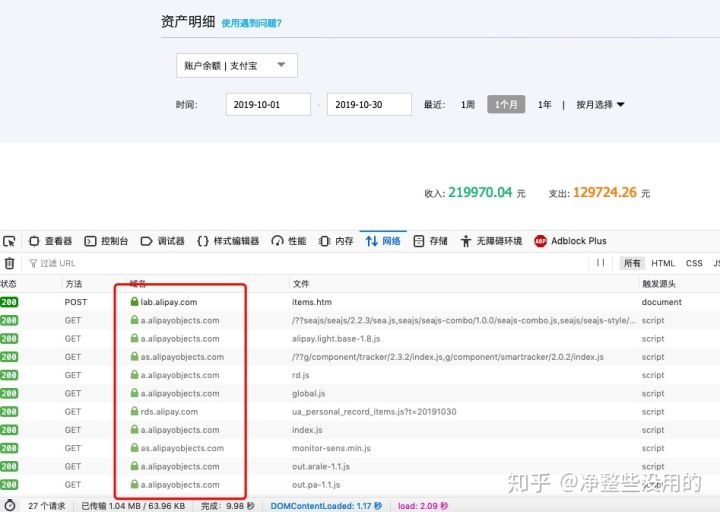Select the monitor-sens.min.js request row
The height and width of the screenshot is (512, 720).
coord(360,448)
